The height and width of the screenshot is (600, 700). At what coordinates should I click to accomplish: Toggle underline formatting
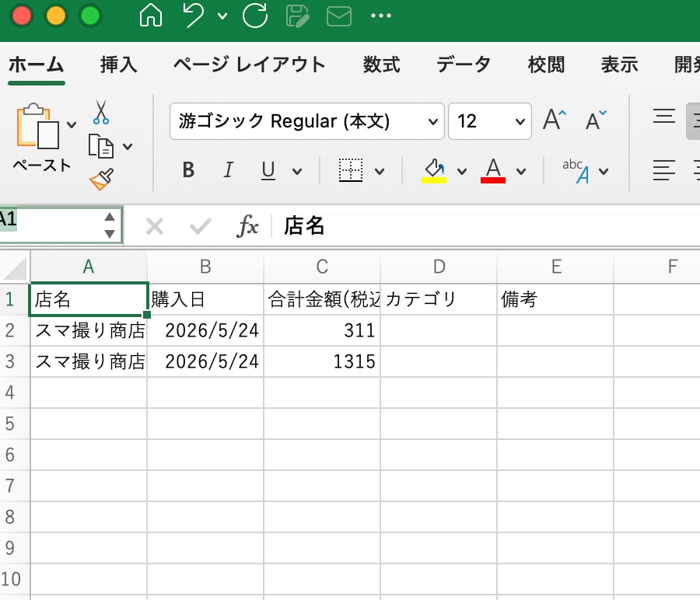pyautogui.click(x=268, y=170)
